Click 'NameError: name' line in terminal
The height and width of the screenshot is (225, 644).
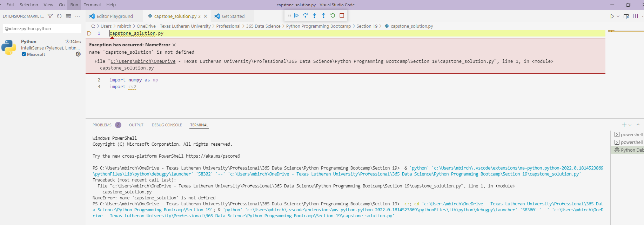154,198
